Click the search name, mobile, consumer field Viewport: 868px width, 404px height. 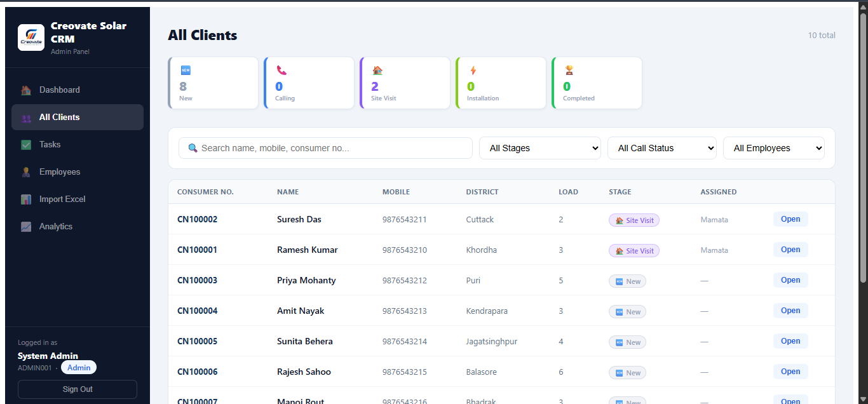point(325,148)
